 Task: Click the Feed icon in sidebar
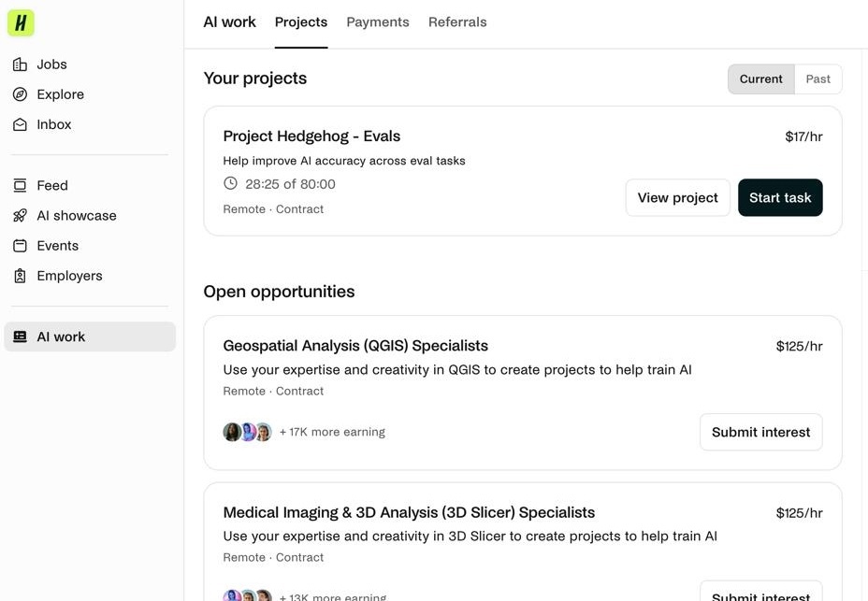coord(20,185)
